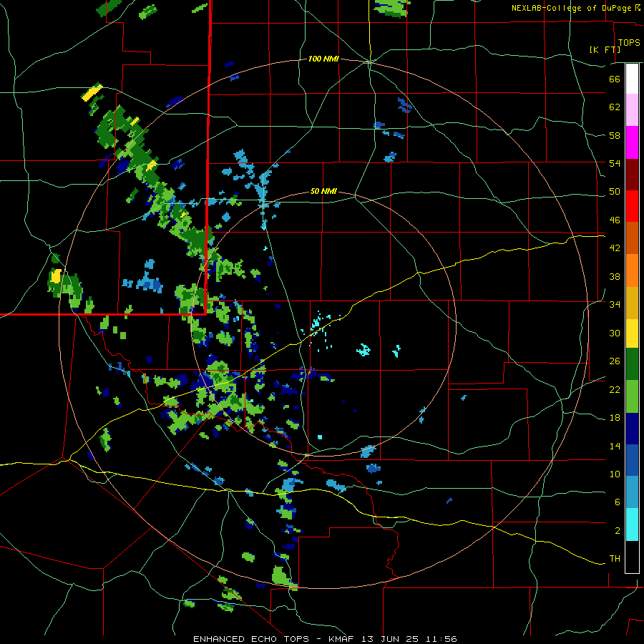Click the 26 value on the legend
This screenshot has height=644, width=644.
615,361
